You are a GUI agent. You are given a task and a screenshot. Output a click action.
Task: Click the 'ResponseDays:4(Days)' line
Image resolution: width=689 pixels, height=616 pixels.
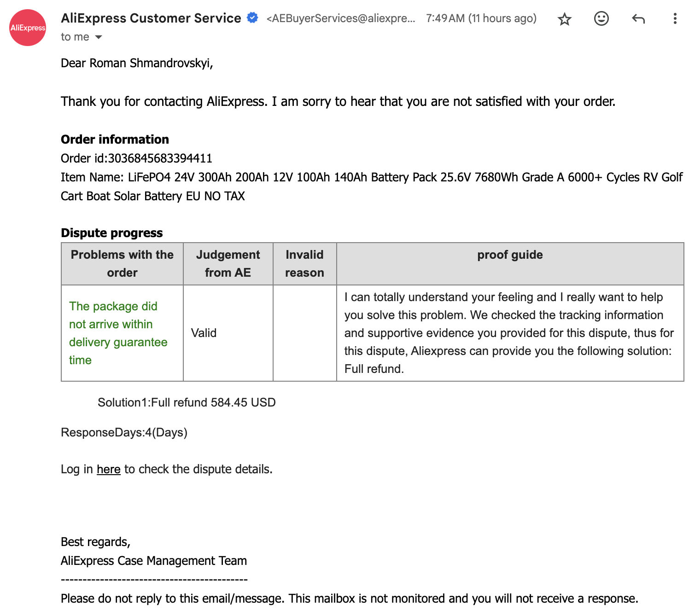pos(124,432)
